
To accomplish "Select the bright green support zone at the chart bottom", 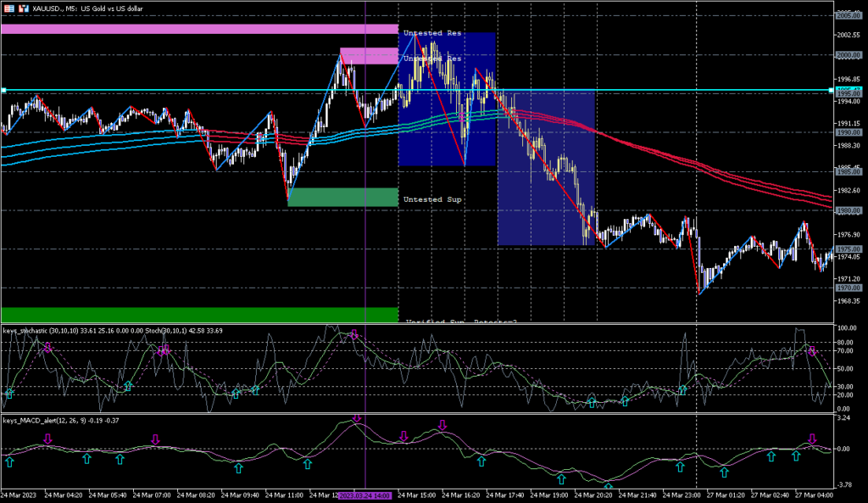I will [x=199, y=314].
